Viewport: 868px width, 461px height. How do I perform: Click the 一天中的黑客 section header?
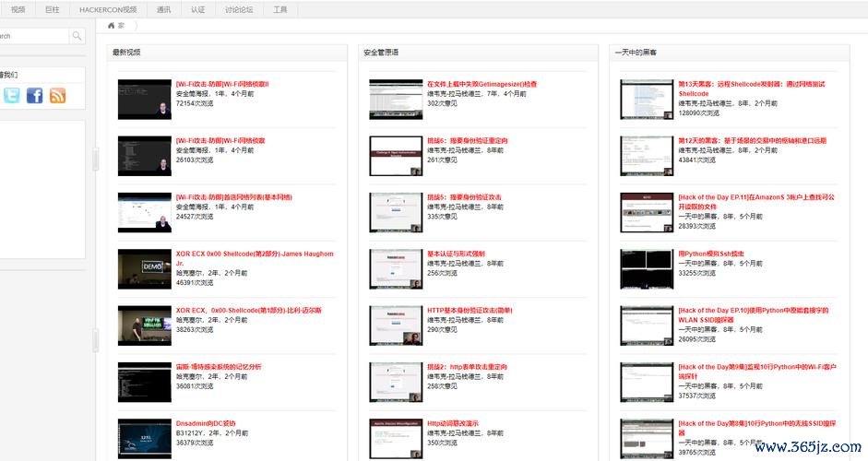coord(636,53)
